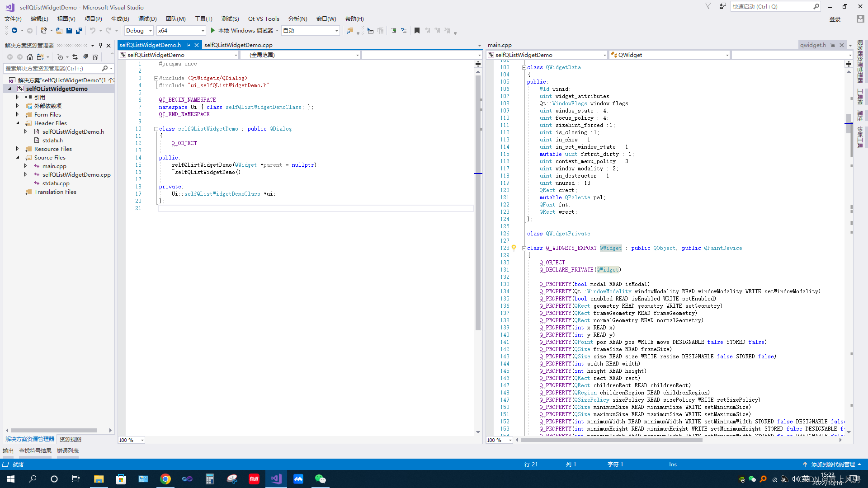Screen dimensions: 868x488
Task: Select main.cpp in Solution Explorer
Action: pos(54,166)
